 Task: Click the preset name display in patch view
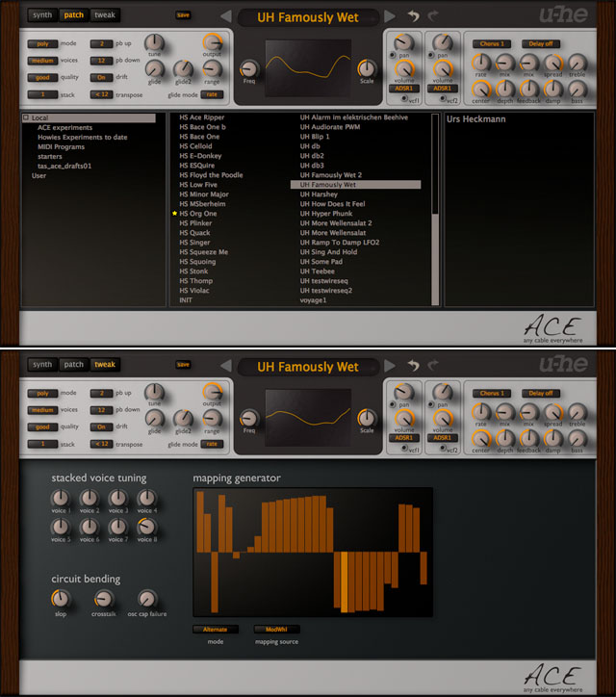[x=308, y=17]
